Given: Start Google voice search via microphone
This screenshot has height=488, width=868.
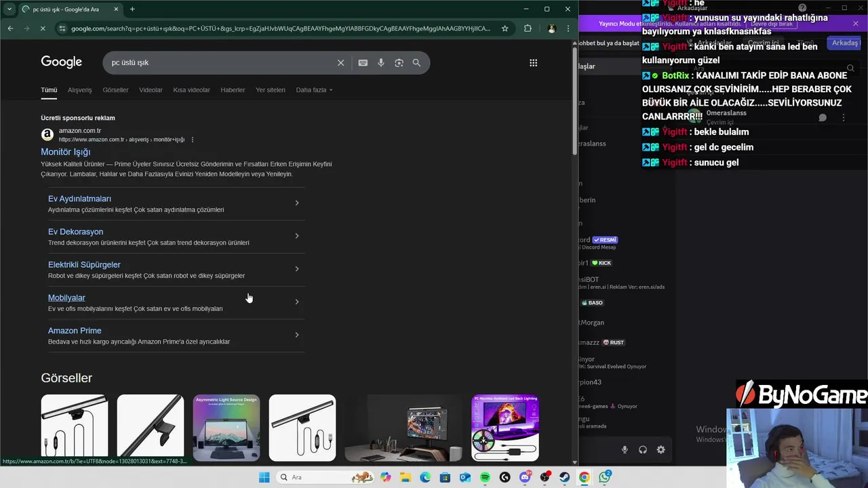Looking at the screenshot, I should tap(381, 62).
